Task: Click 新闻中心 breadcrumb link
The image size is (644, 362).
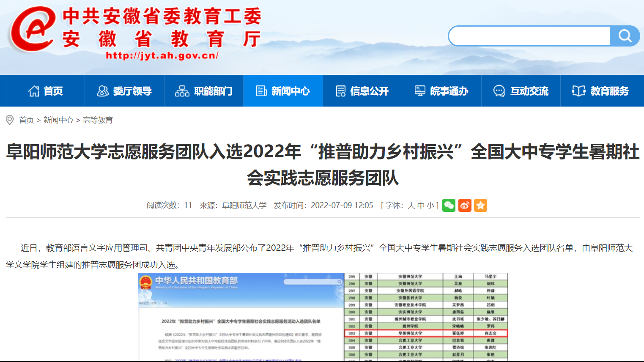Action: [58, 120]
